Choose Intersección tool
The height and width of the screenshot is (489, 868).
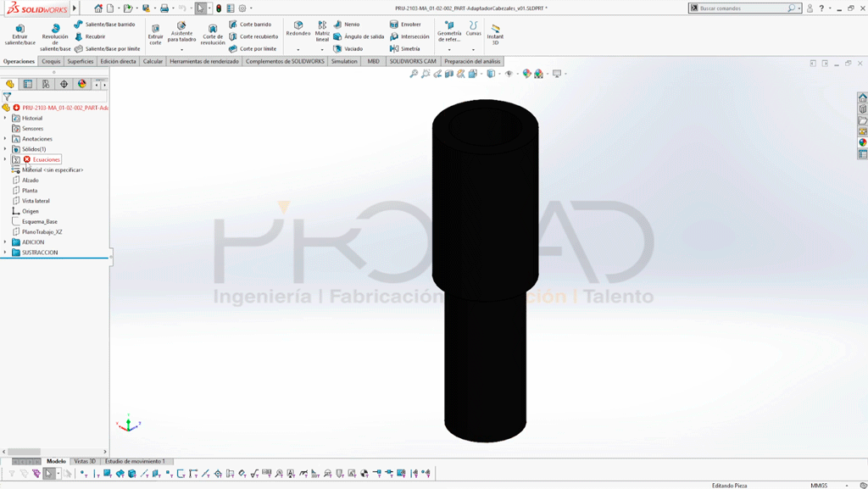tap(409, 36)
